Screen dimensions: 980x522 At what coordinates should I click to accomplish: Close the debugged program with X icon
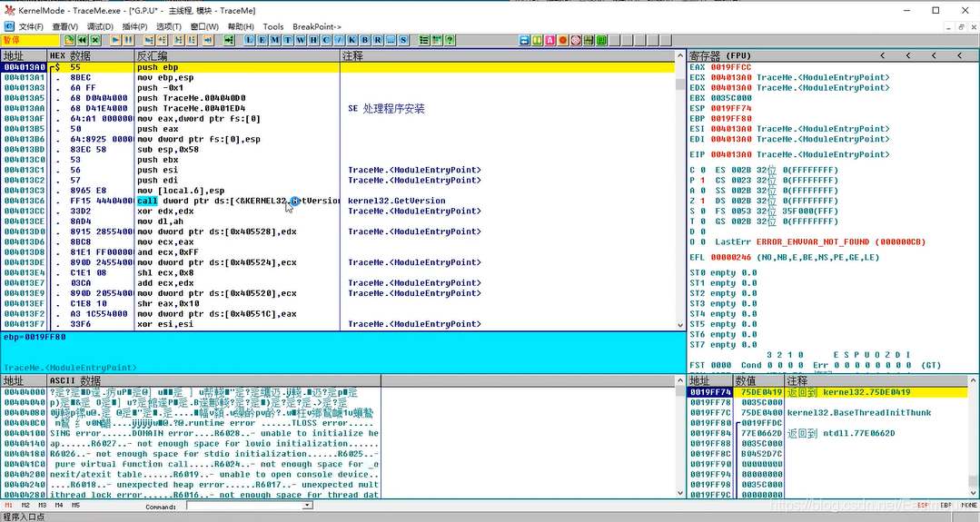95,40
